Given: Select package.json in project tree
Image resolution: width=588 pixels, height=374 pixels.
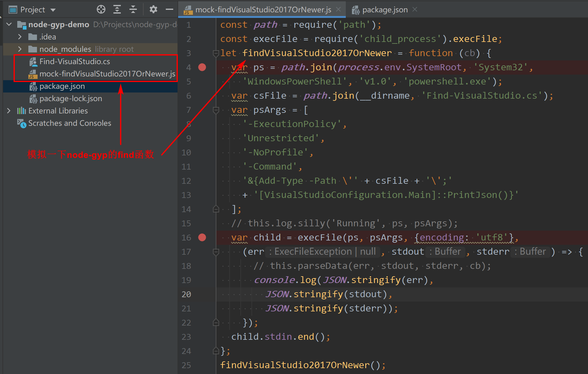Looking at the screenshot, I should pyautogui.click(x=62, y=86).
